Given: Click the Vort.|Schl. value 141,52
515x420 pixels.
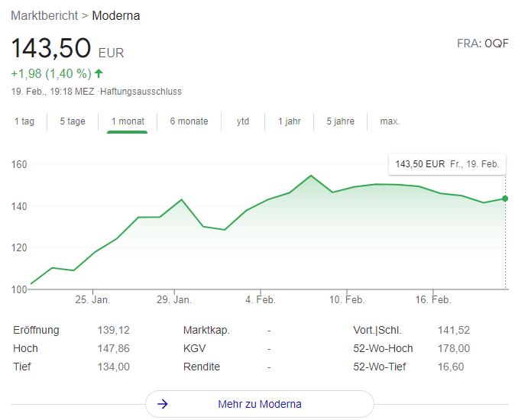Looking at the screenshot, I should coord(454,330).
